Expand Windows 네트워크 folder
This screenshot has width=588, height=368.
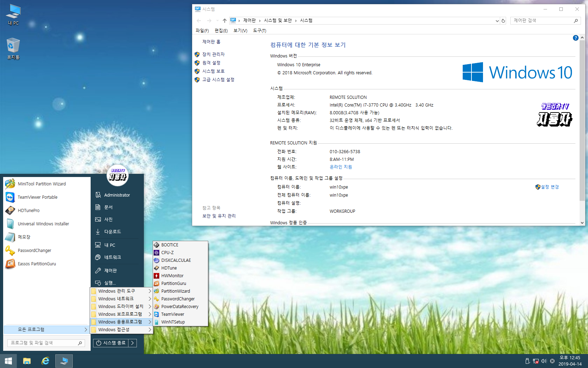coord(121,299)
